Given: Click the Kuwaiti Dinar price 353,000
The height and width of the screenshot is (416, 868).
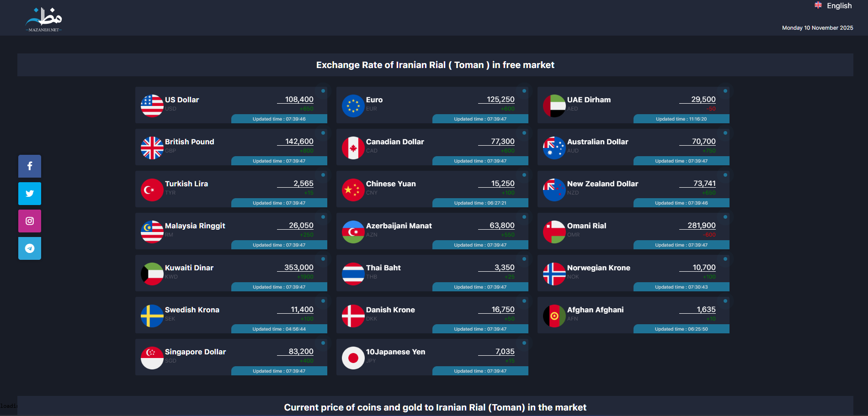Looking at the screenshot, I should (299, 268).
